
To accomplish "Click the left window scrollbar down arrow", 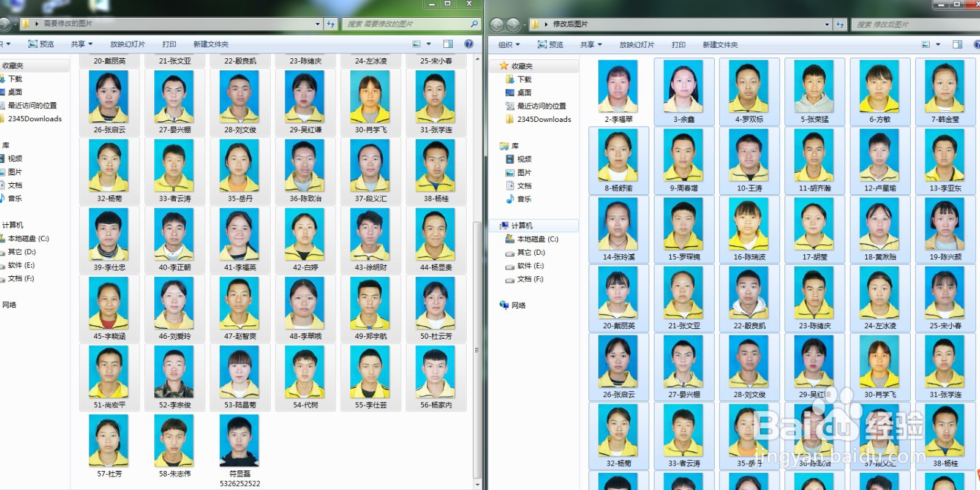I will (478, 484).
